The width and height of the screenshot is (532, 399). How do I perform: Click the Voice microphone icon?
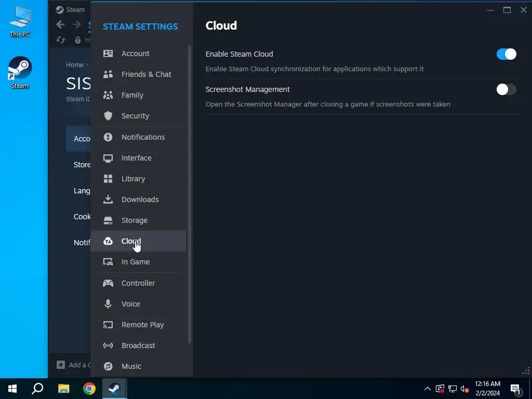[x=108, y=304]
